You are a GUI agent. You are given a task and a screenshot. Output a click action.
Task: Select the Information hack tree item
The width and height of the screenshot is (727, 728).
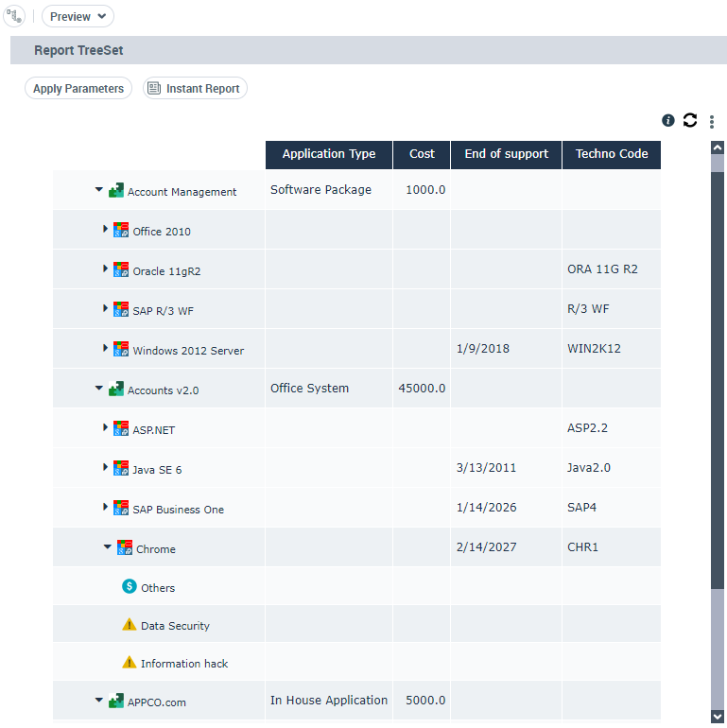tap(184, 664)
